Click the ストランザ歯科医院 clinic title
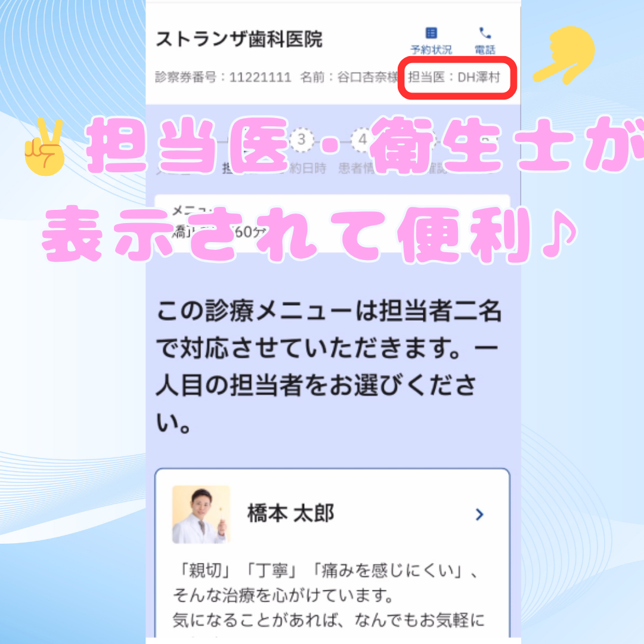 [239, 39]
